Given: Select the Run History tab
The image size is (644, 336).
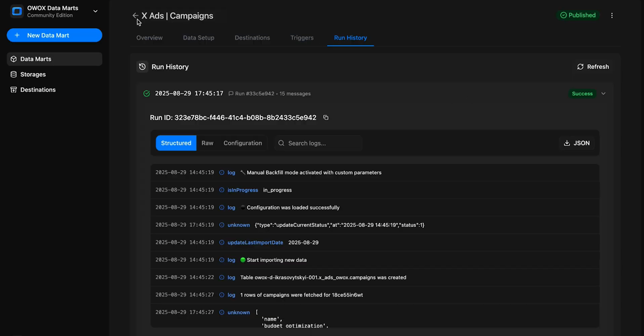Looking at the screenshot, I should coord(350,38).
